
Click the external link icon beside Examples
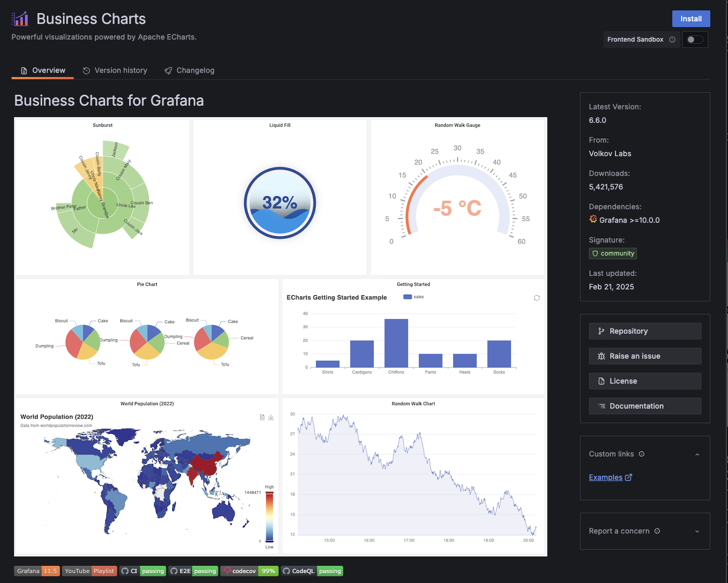click(629, 477)
